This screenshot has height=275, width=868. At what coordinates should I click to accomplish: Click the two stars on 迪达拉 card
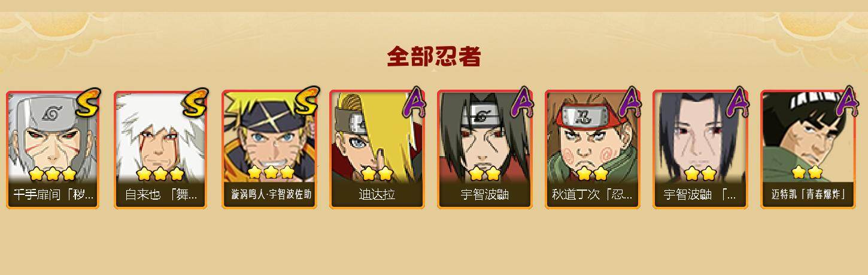point(377,174)
